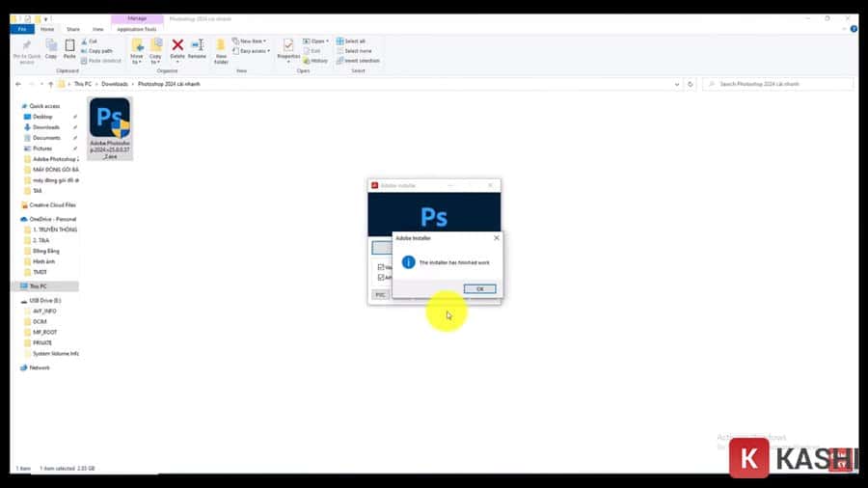The height and width of the screenshot is (488, 868).
Task: Close the Adobe Installer message dialog
Action: point(496,238)
